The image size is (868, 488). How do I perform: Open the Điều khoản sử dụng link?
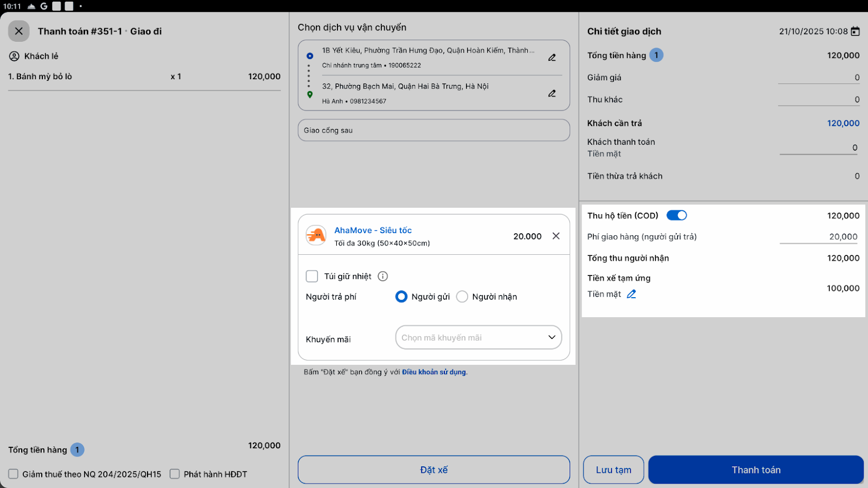434,372
